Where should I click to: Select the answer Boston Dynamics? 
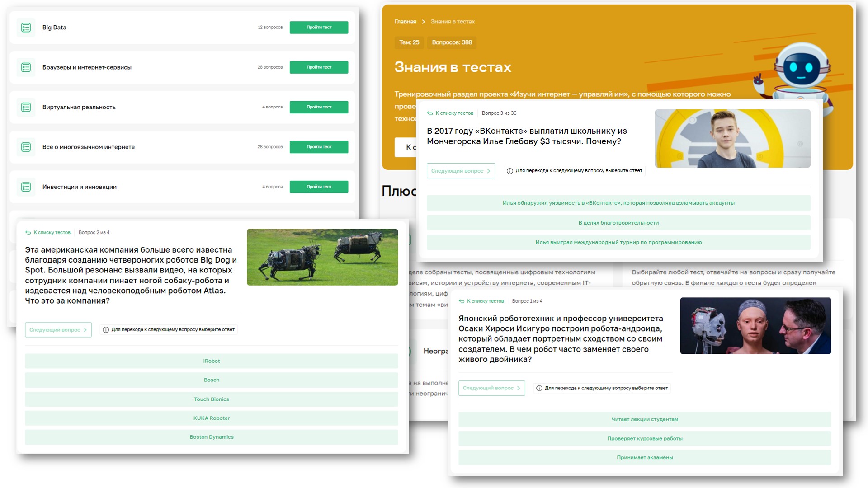pyautogui.click(x=211, y=437)
